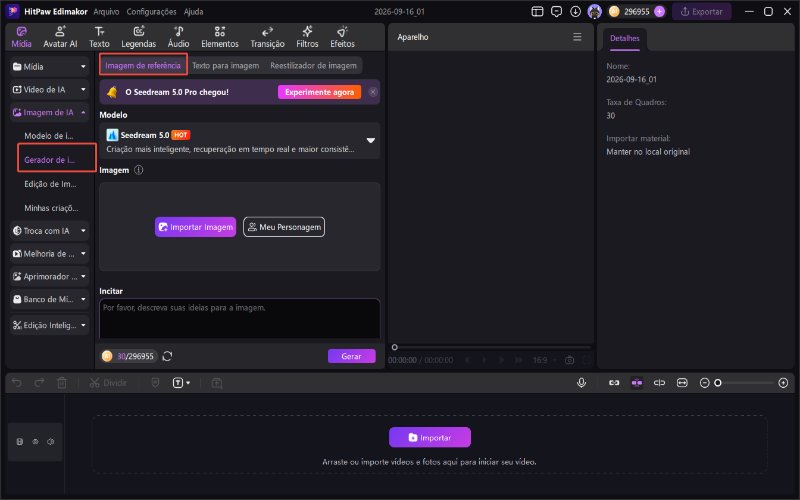The width and height of the screenshot is (800, 500).
Task: Click the Incitar prompt text field
Action: click(x=240, y=319)
